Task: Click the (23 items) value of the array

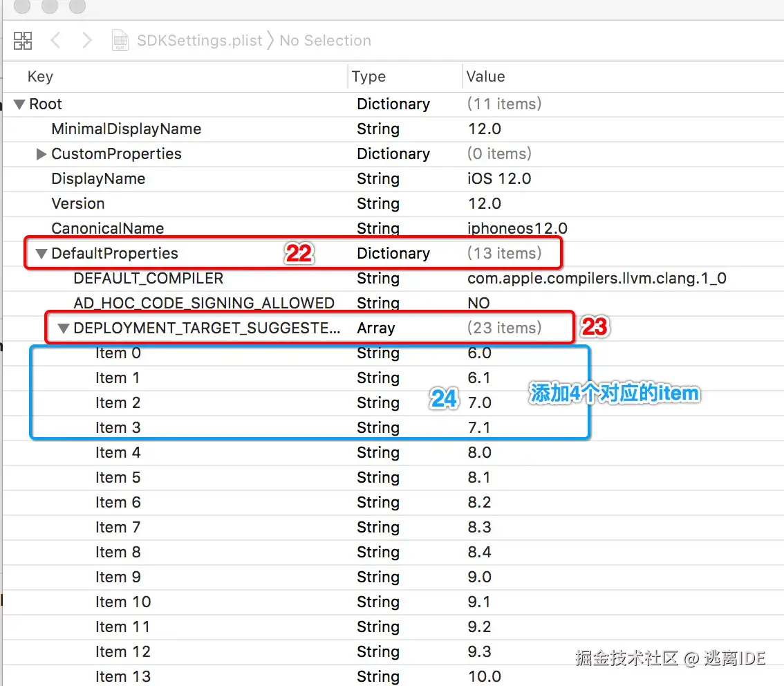Action: [504, 328]
